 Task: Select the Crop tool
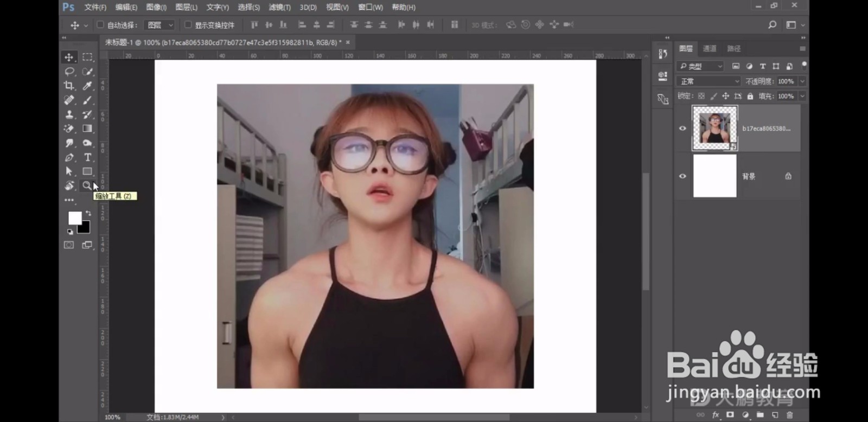[69, 86]
